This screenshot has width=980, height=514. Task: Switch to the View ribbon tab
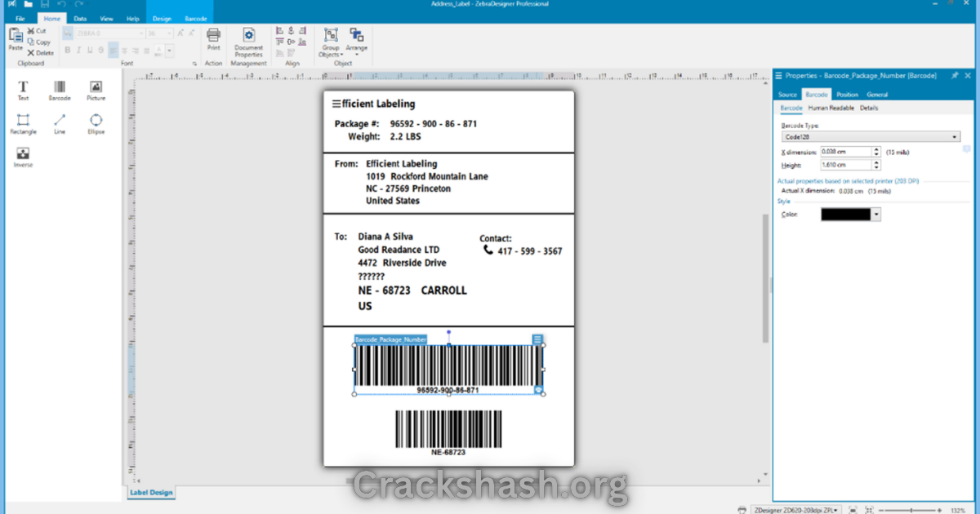(106, 18)
